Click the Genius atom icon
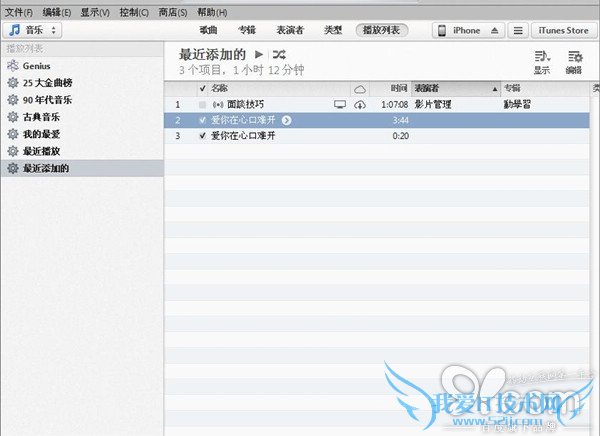The width and height of the screenshot is (600, 436). 13,66
